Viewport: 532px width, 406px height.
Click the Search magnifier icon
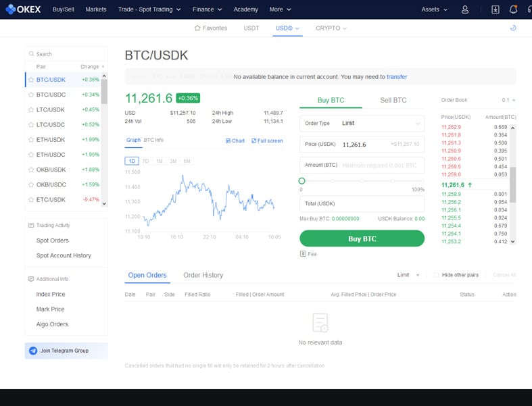(x=32, y=54)
